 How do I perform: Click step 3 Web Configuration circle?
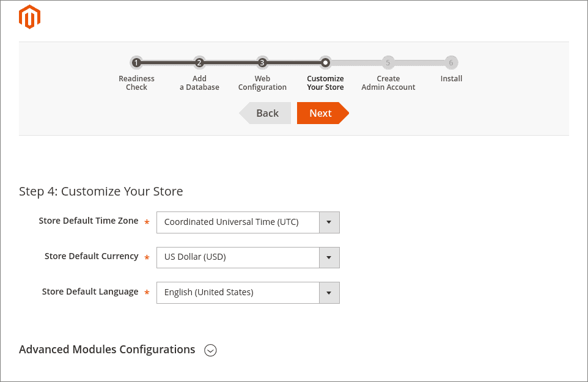point(262,62)
